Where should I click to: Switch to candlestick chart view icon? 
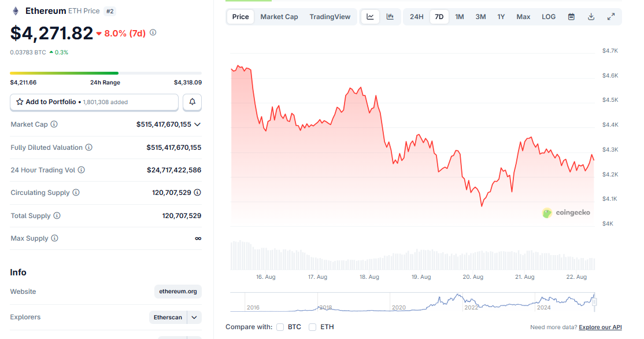pos(390,17)
